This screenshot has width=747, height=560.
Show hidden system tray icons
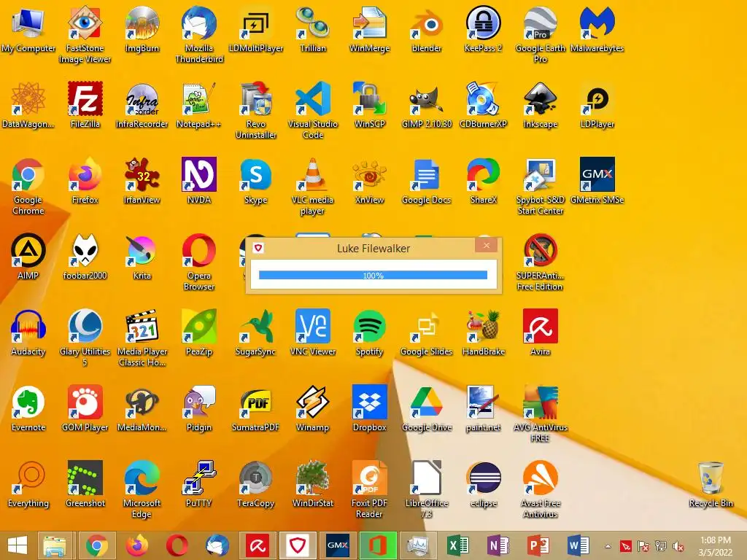[608, 546]
